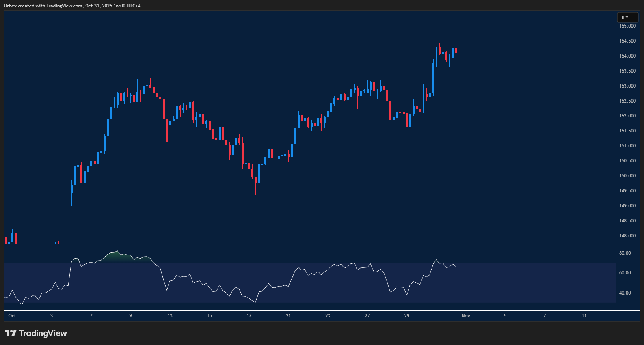Click date 17 on the time axis
The height and width of the screenshot is (345, 644).
[249, 316]
